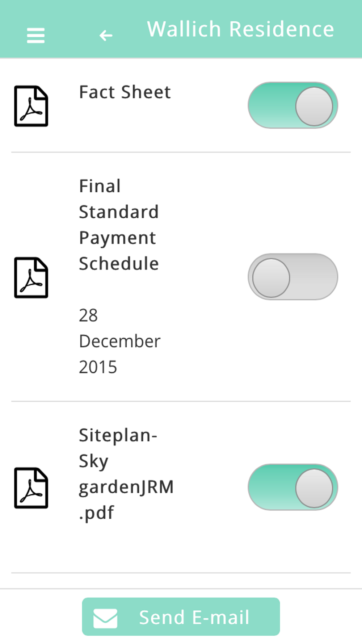Click the Siteplan-Sky garden PDF icon
362x644 pixels.
[x=31, y=488]
